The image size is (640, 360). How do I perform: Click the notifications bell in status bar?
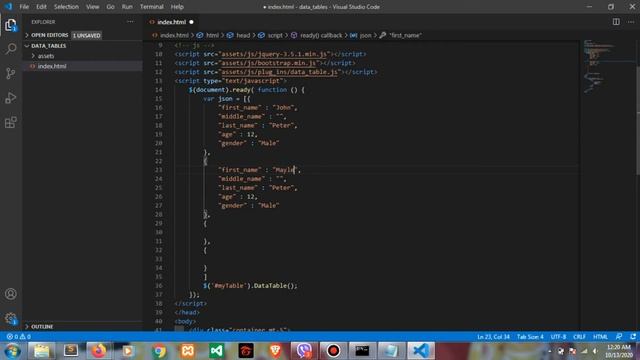[x=633, y=337]
